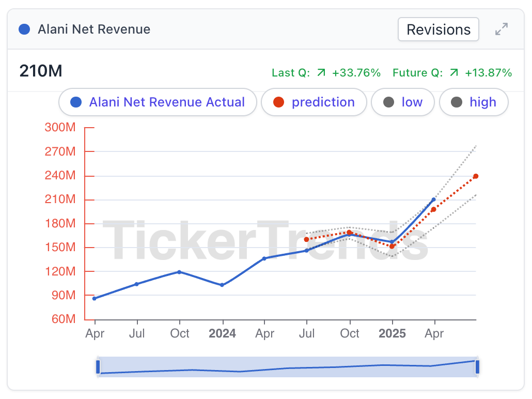
Task: Select the red prediction point above Jul
Action: [306, 239]
